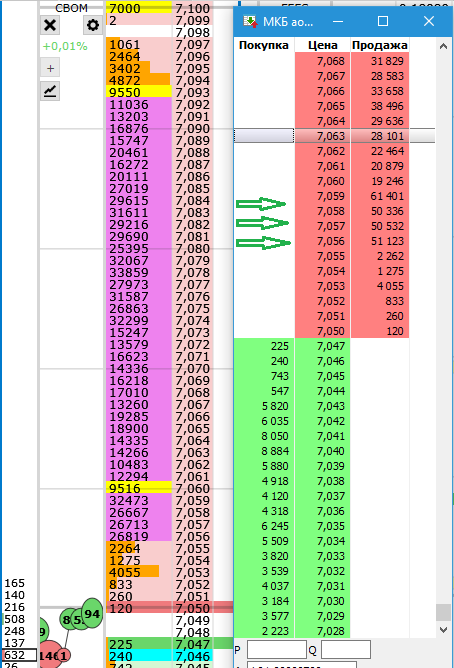Image resolution: width=454 pixels, height=668 pixels.
Task: Open the chart icon in the left panel
Action: click(50, 91)
